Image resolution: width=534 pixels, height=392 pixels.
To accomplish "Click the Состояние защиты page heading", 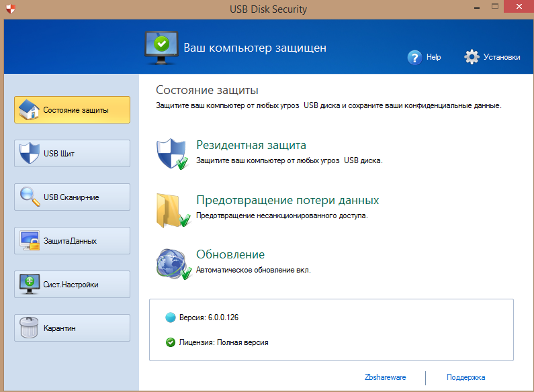I will pyautogui.click(x=207, y=90).
